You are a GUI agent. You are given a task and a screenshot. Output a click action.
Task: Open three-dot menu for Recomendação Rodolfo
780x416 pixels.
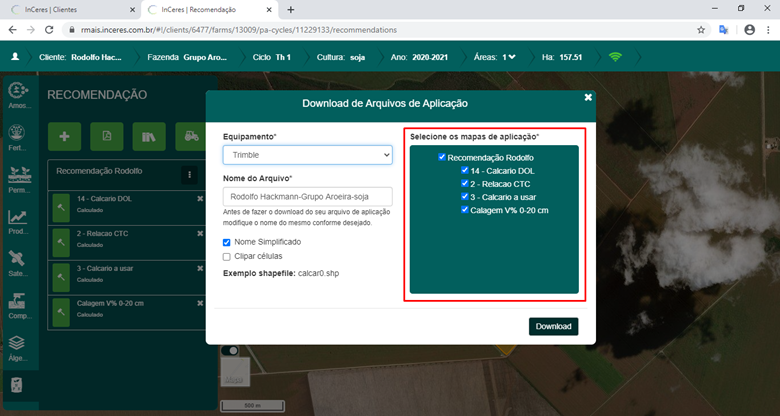190,175
